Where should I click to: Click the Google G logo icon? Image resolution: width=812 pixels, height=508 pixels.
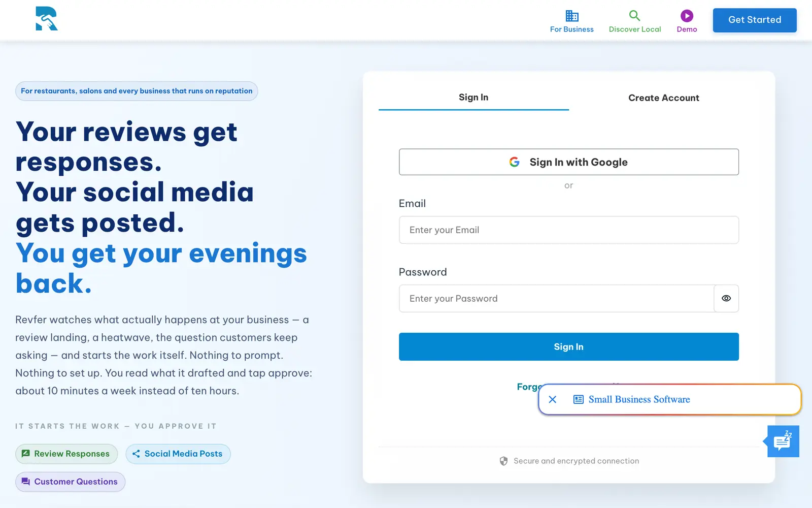514,162
